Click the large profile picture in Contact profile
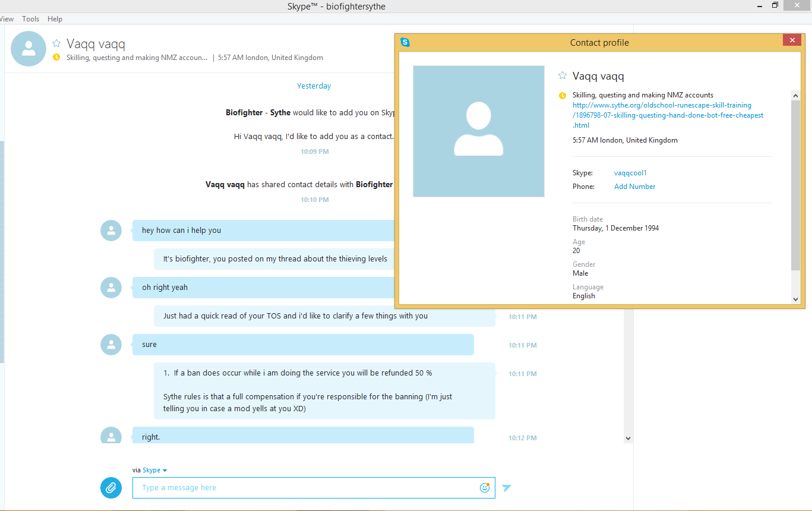The height and width of the screenshot is (511, 812). point(479,131)
